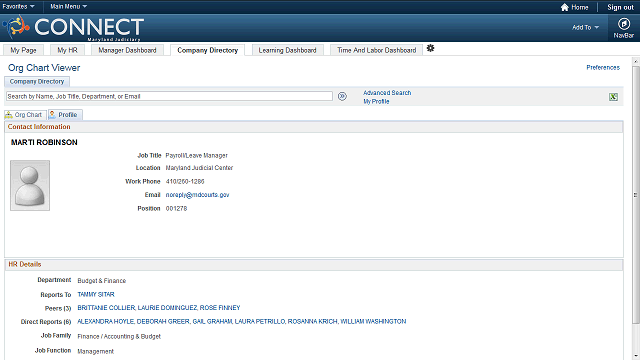This screenshot has width=640, height=360.
Task: Switch to the My Page tab
Action: (23, 50)
